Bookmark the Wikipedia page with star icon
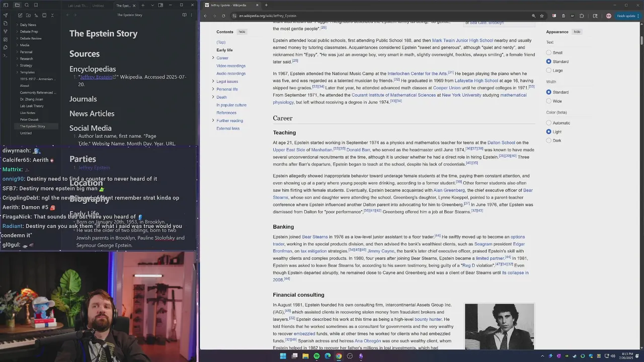 [x=542, y=16]
